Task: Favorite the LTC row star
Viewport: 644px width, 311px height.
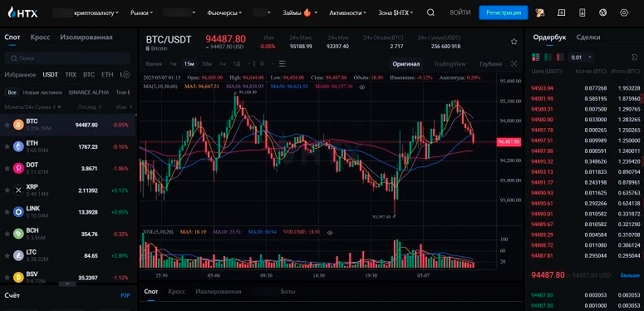Action: (7, 255)
